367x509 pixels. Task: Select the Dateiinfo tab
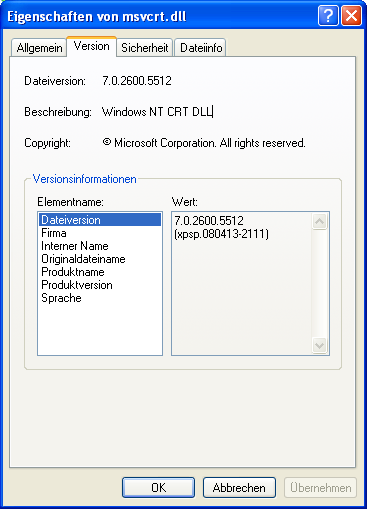click(201, 48)
